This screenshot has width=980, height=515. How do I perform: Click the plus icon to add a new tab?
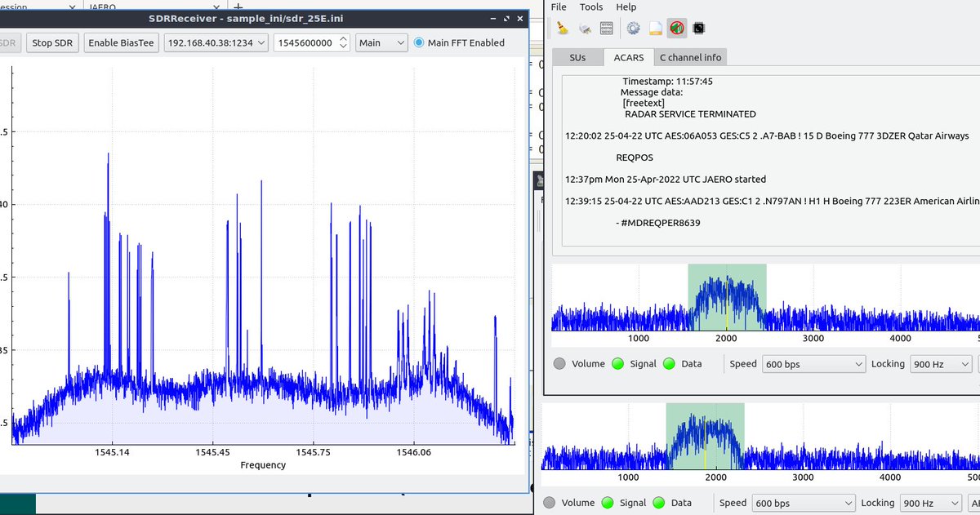coord(238,6)
